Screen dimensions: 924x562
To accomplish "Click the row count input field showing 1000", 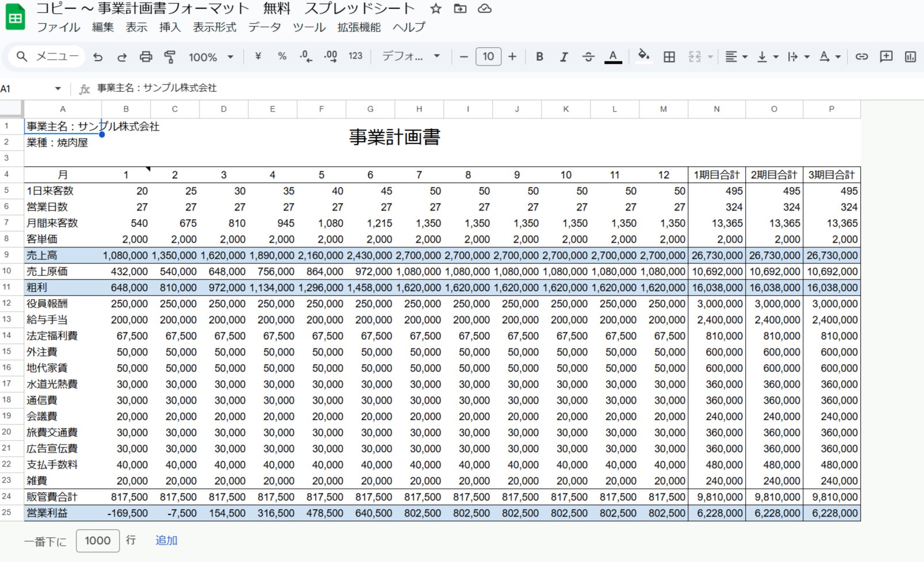I will point(98,540).
